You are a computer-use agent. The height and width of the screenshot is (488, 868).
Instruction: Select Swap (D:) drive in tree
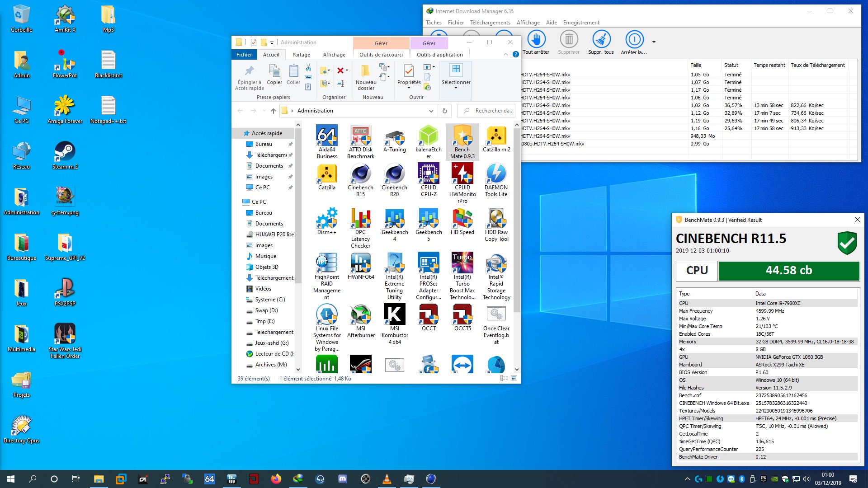267,310
